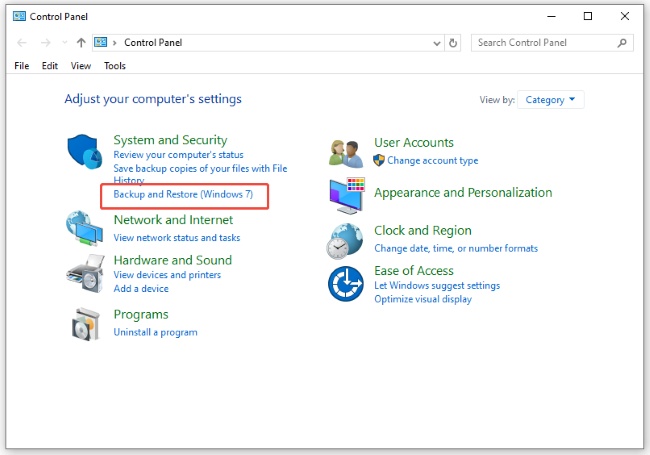This screenshot has width=650, height=455.
Task: Open the Appearance and Personalization heading
Action: (463, 193)
